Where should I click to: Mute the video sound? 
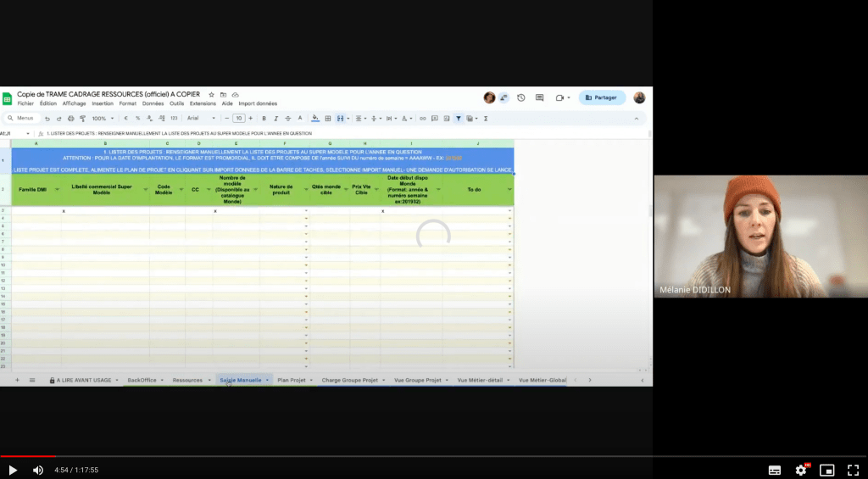(38, 470)
